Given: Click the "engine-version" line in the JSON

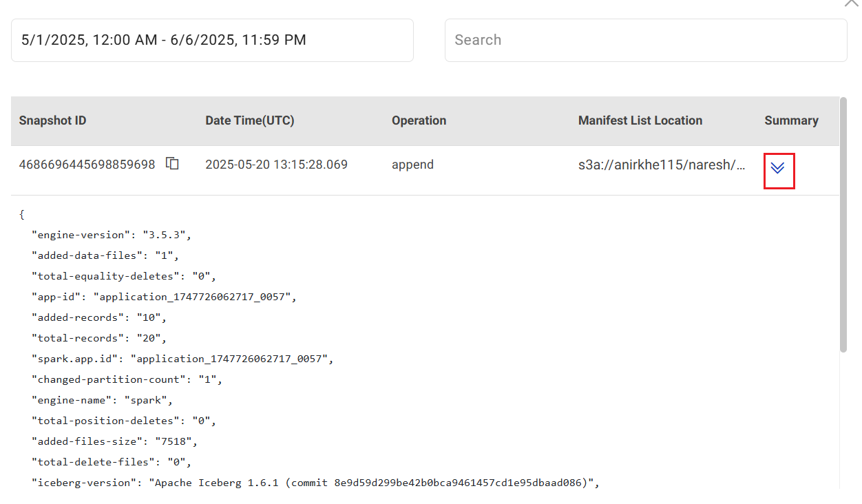Looking at the screenshot, I should 110,235.
